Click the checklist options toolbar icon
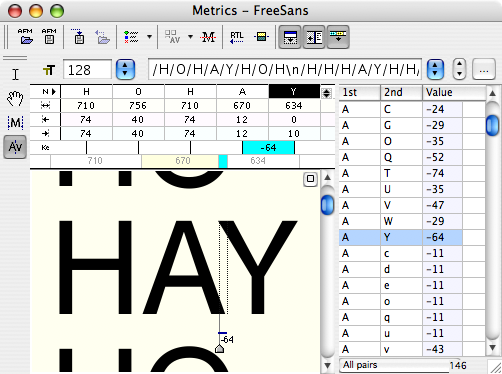 pyautogui.click(x=131, y=37)
